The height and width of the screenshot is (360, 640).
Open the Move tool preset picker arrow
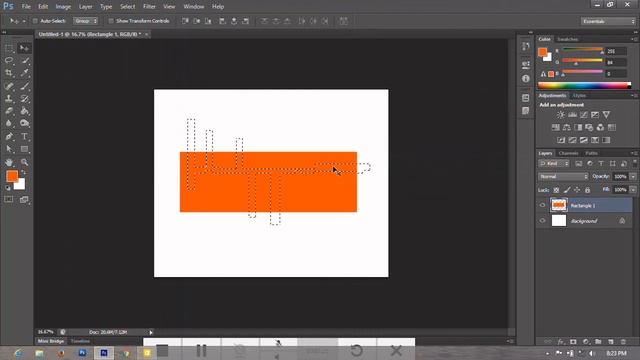coord(24,21)
